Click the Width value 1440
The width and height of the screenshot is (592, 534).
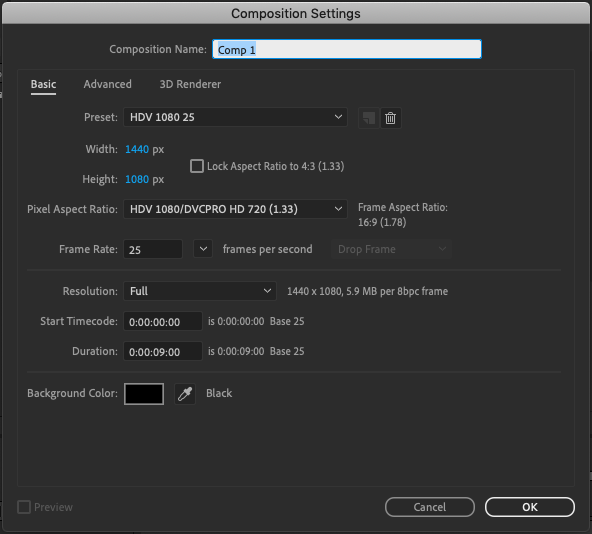point(137,149)
